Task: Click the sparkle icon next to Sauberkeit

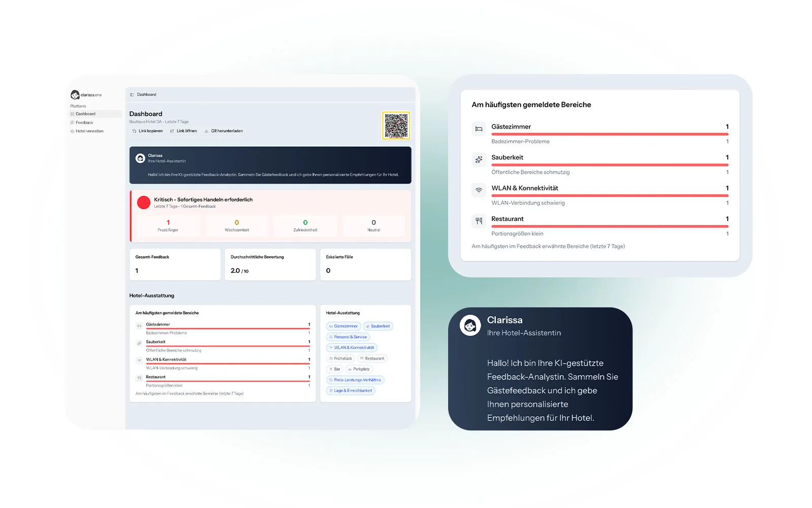Action: coord(479,160)
